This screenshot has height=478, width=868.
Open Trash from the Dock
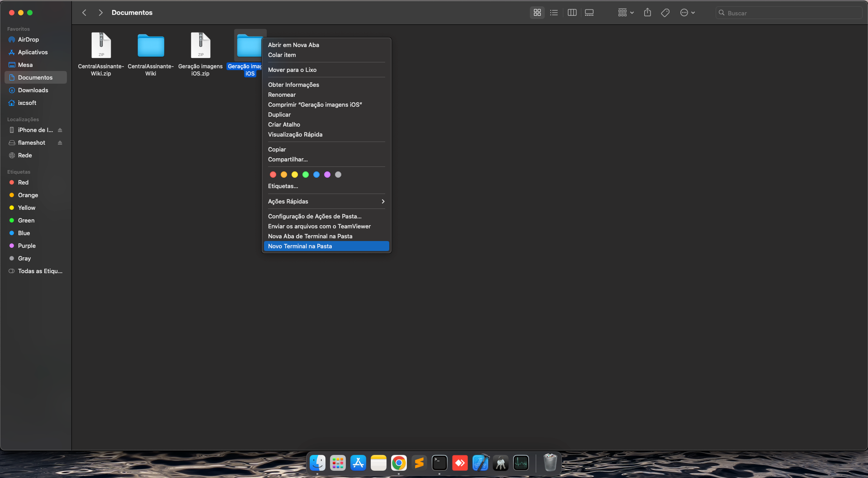(x=550, y=463)
